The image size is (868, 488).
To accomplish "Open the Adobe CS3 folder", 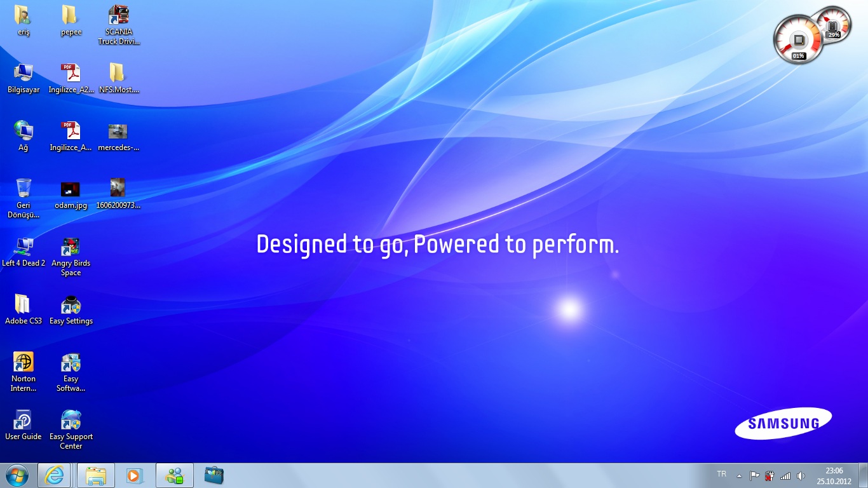I will 24,309.
